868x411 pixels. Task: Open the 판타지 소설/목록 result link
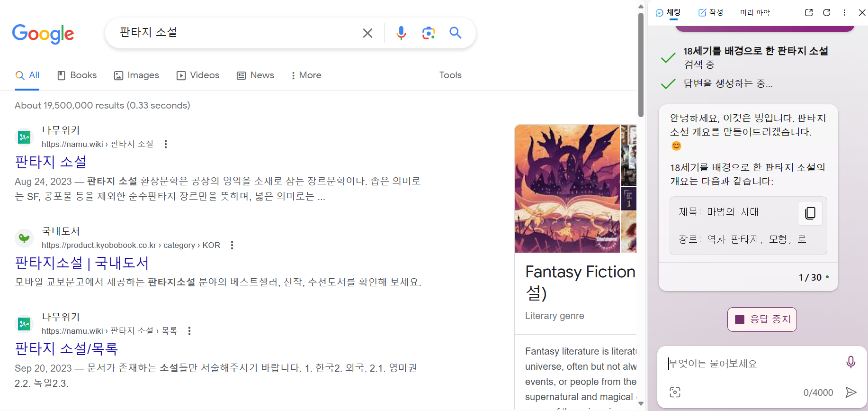pos(66,348)
